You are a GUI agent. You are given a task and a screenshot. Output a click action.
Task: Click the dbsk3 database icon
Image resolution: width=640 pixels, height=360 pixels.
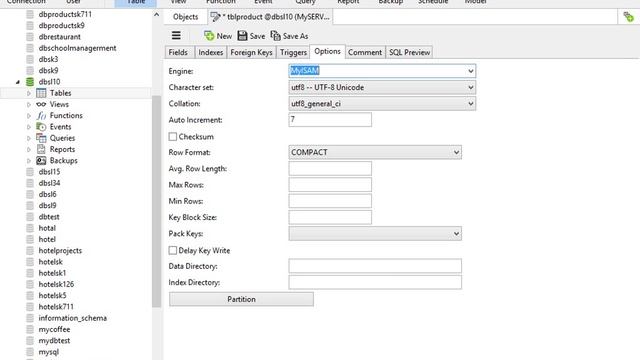click(30, 59)
